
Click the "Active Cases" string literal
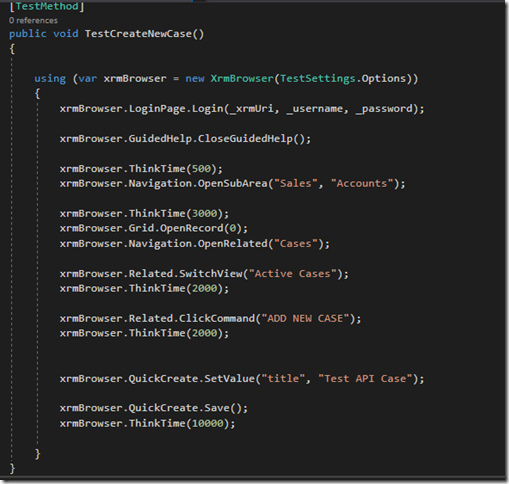click(x=292, y=274)
